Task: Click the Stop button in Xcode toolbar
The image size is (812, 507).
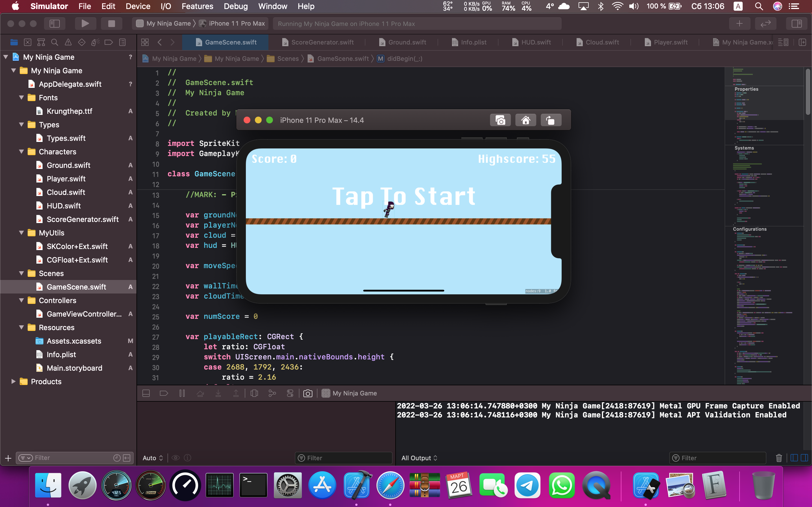Action: [111, 23]
